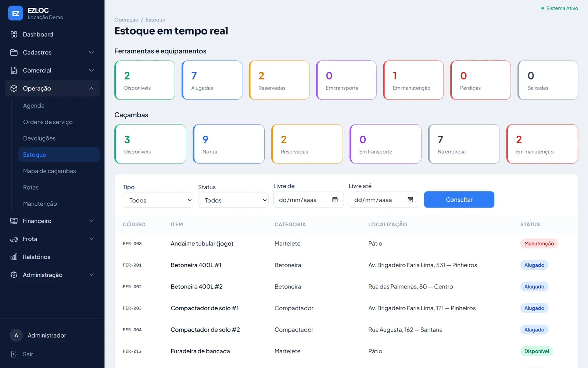
Task: Click the Comercial document icon
Action: tap(14, 70)
